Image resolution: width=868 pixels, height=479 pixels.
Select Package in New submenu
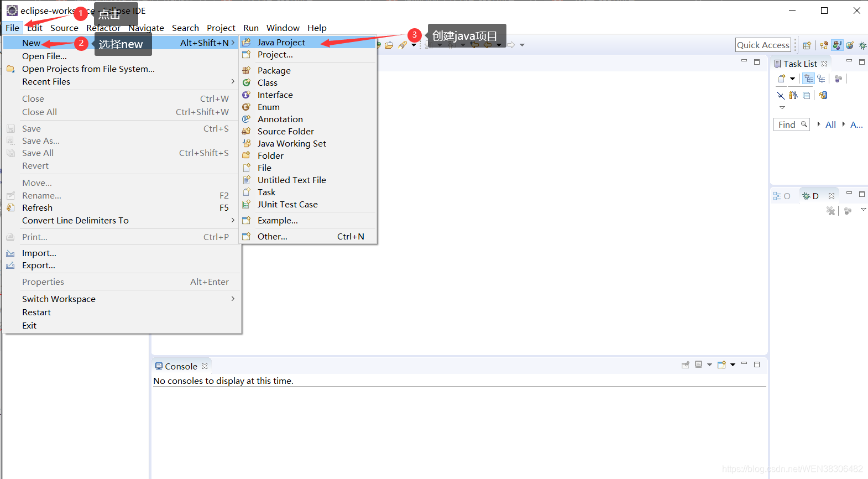click(x=308, y=70)
